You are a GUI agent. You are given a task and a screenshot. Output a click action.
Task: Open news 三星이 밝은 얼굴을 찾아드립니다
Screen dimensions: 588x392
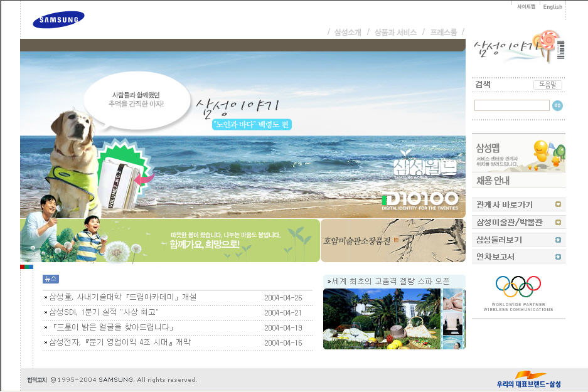112,327
